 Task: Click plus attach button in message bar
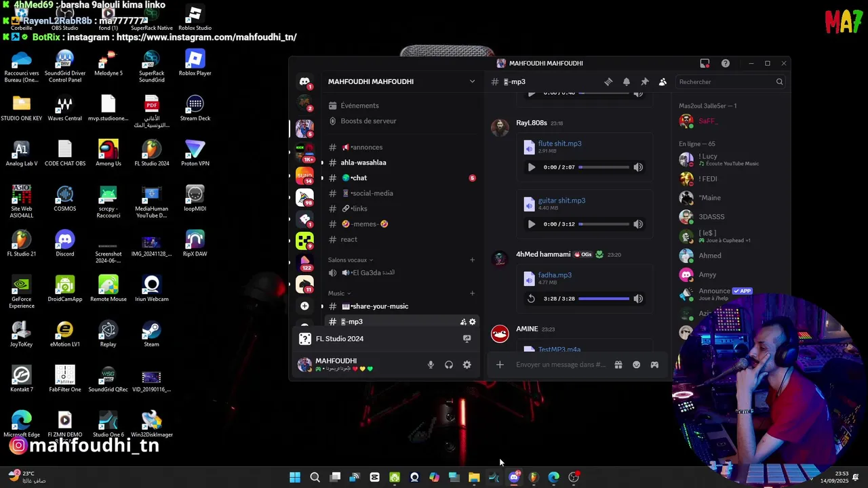point(500,365)
